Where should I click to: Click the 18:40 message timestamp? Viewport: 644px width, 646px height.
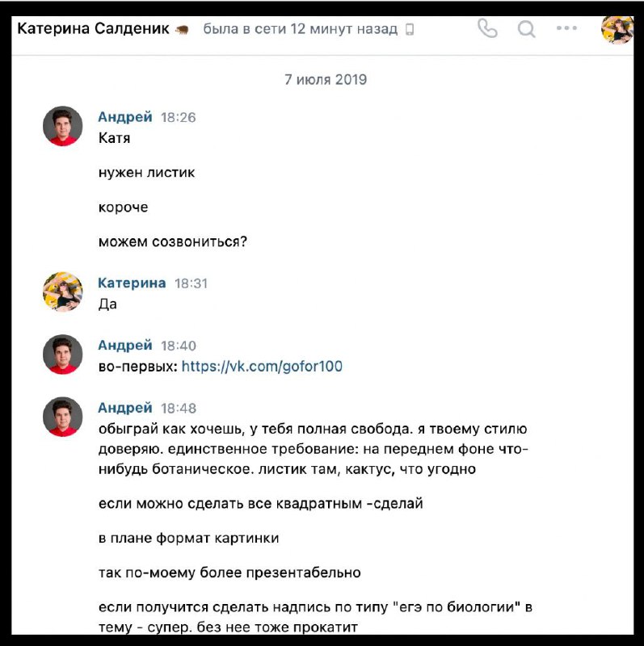(x=178, y=346)
